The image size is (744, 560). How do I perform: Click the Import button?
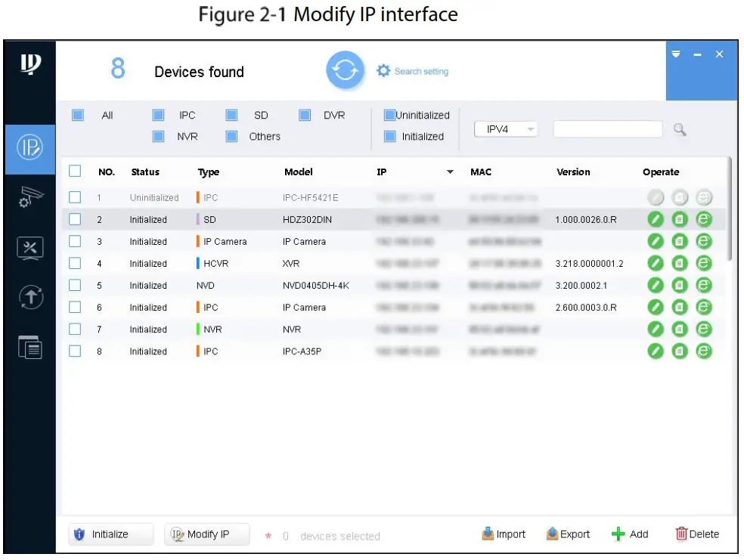(504, 534)
